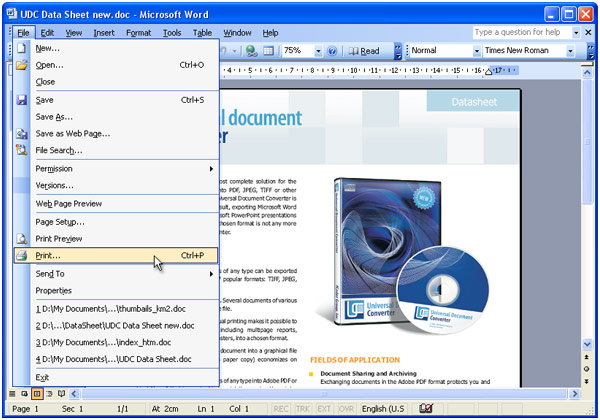
Task: Select Page Setup... in File menu
Action: [x=116, y=222]
